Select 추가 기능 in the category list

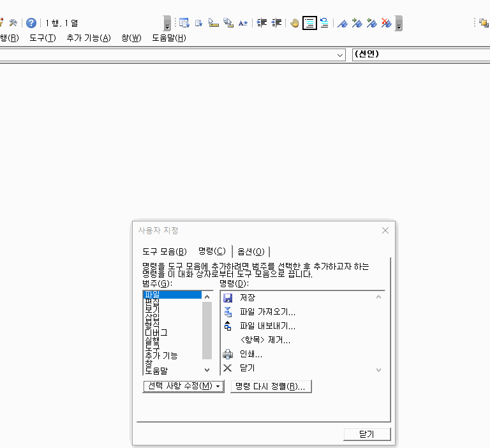click(172, 355)
